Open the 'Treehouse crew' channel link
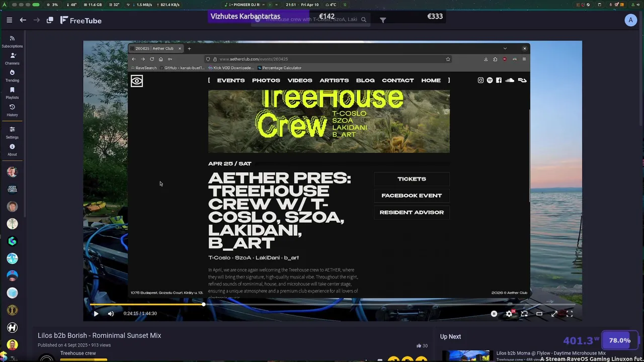This screenshot has width=644, height=362. coord(78,353)
